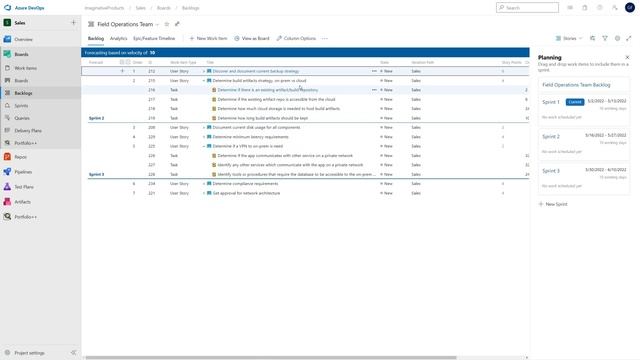Image resolution: width=640 pixels, height=360 pixels.
Task: Open toolbar more actions ellipsis
Action: 324,38
